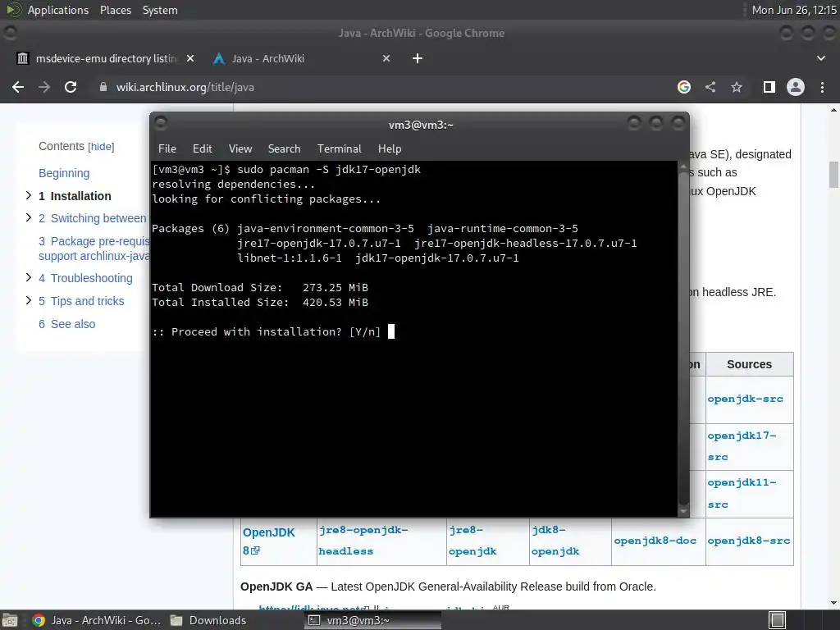Click the Sources table column header
This screenshot has width=840, height=630.
tap(749, 364)
